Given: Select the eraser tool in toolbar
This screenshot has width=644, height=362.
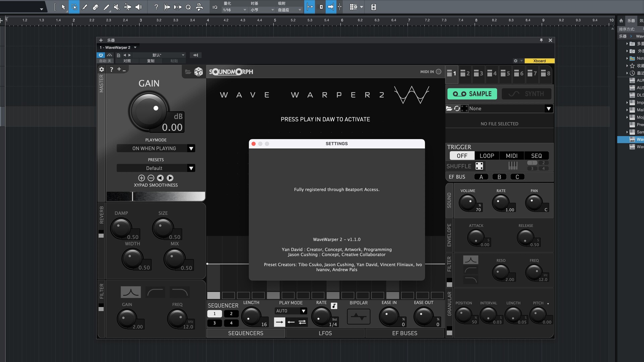Looking at the screenshot, I should pos(96,7).
